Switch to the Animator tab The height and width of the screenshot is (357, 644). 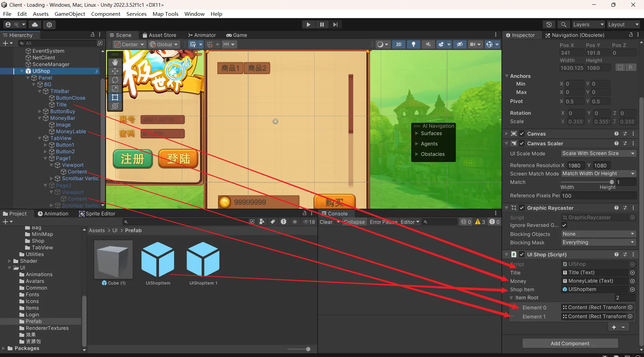click(202, 35)
